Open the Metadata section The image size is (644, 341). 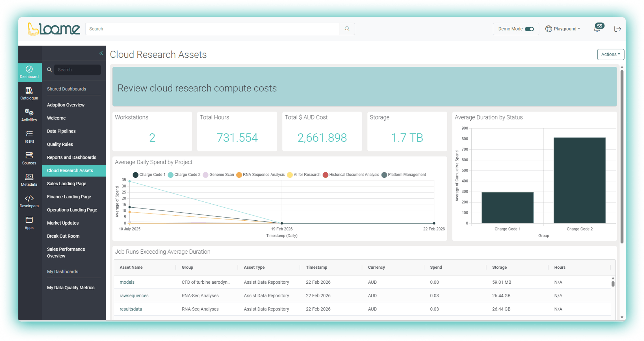tap(29, 180)
